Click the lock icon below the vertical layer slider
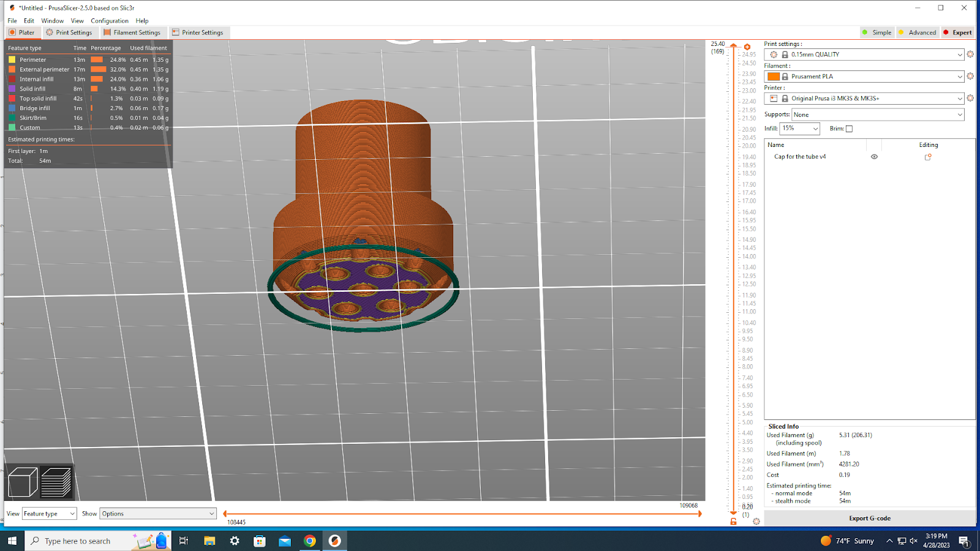 733,522
